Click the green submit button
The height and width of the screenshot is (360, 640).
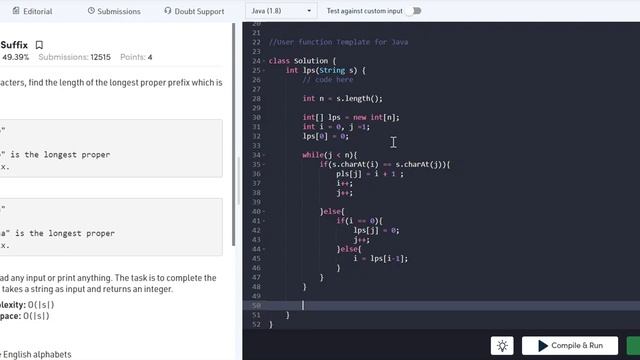[x=633, y=346]
